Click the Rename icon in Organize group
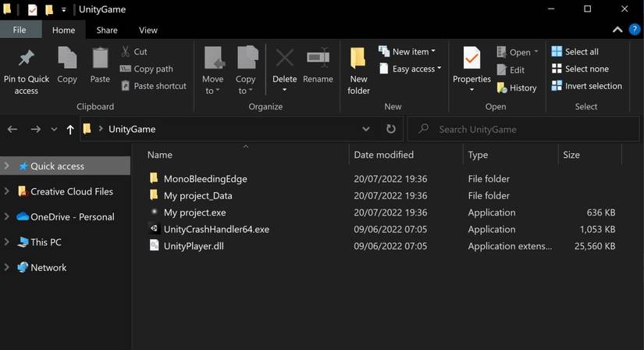The image size is (644, 350). pos(318,59)
